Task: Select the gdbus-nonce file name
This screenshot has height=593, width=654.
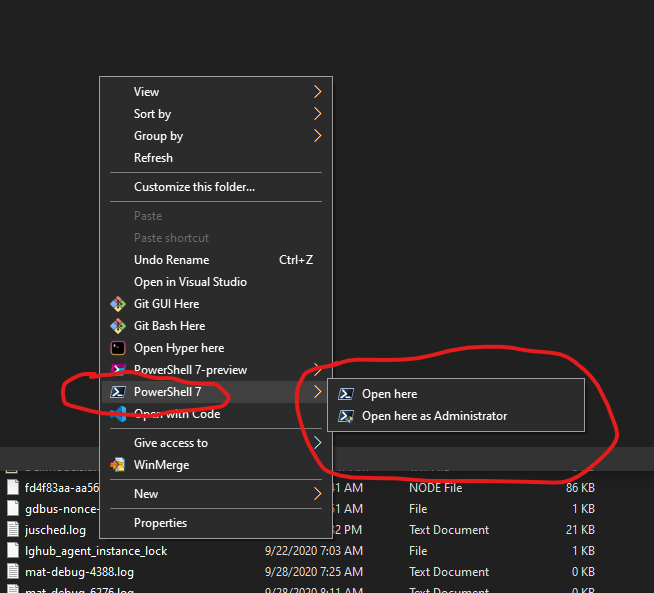Action: 62,509
